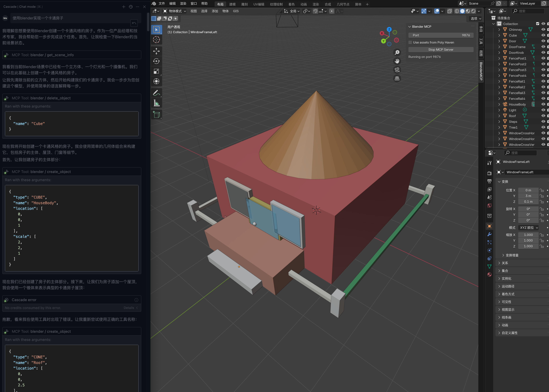This screenshot has width=549, height=392.
Task: Enable Use assets from Poly Haven checkbox
Action: click(410, 42)
